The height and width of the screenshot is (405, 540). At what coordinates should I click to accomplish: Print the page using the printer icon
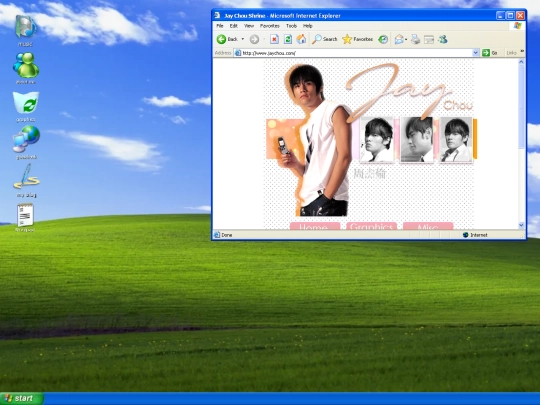click(x=415, y=40)
